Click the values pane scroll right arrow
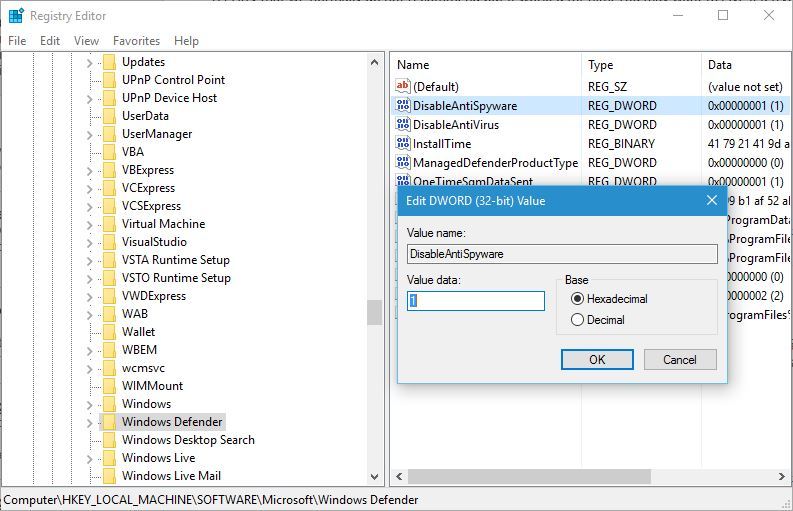 pos(782,476)
